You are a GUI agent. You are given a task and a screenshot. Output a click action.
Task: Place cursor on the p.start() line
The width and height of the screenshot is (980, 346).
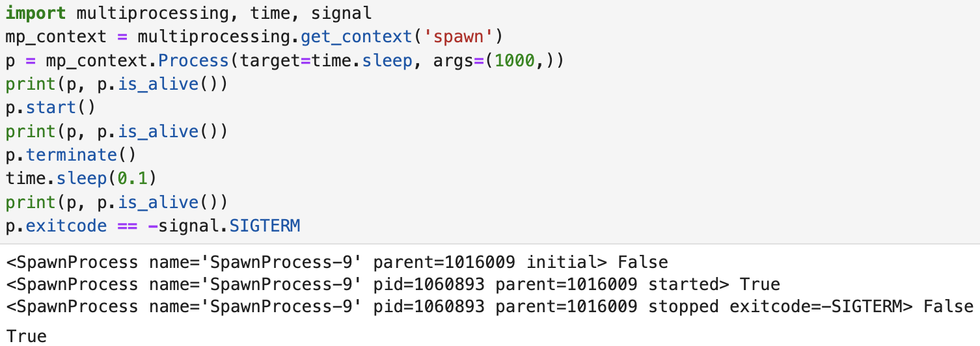51,108
